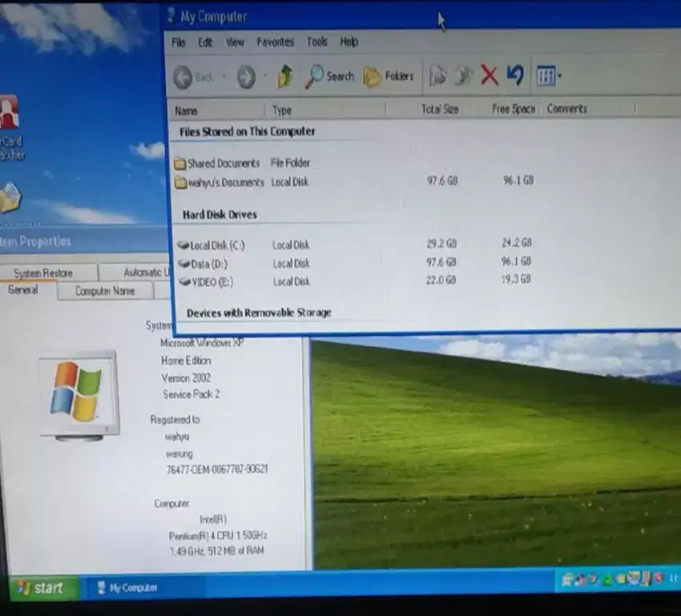Viewport: 681px width, 616px height.
Task: Select the Data (D:) drive
Action: click(x=203, y=264)
